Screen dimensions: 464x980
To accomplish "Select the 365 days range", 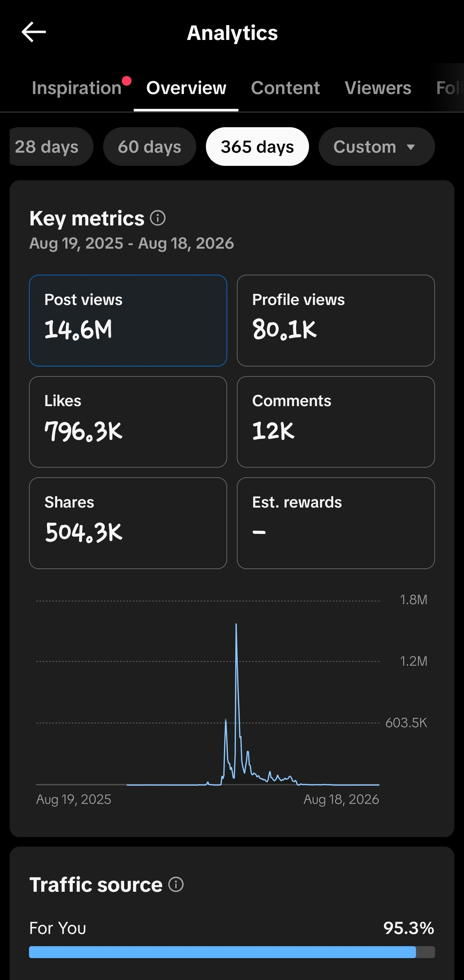I will coord(257,147).
